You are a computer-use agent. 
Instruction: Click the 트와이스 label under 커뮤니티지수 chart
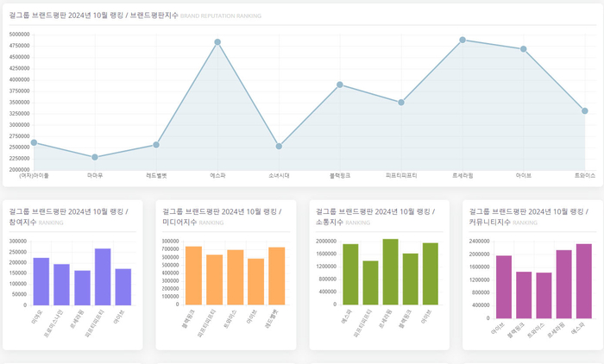click(x=536, y=331)
